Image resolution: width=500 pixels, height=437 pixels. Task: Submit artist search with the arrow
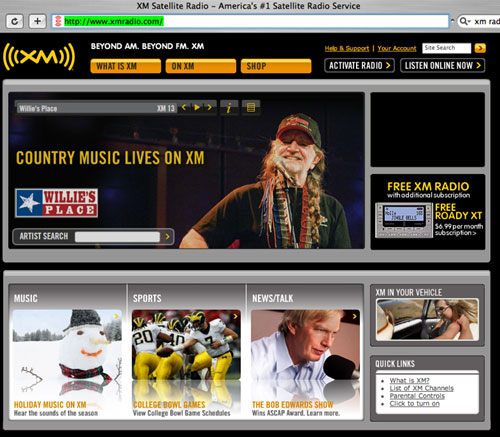point(167,237)
